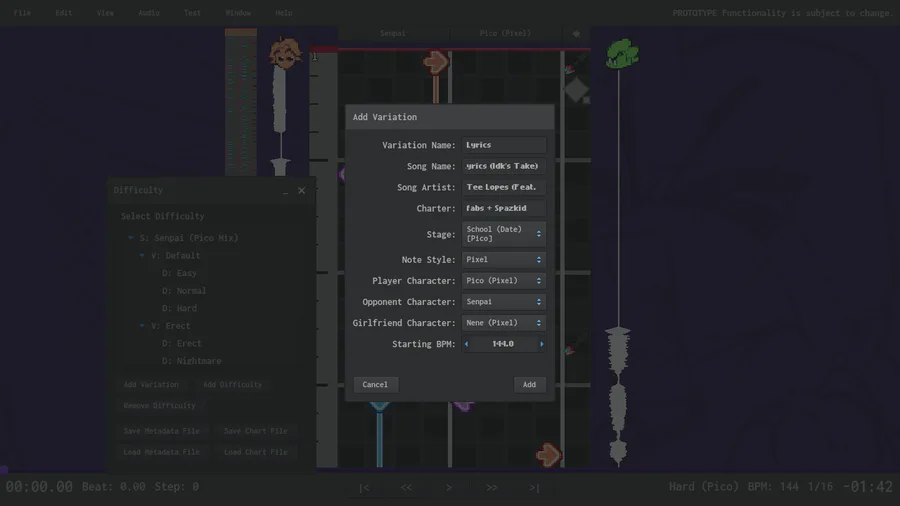Click the Variation Name field
Image resolution: width=900 pixels, height=506 pixels.
tap(503, 145)
